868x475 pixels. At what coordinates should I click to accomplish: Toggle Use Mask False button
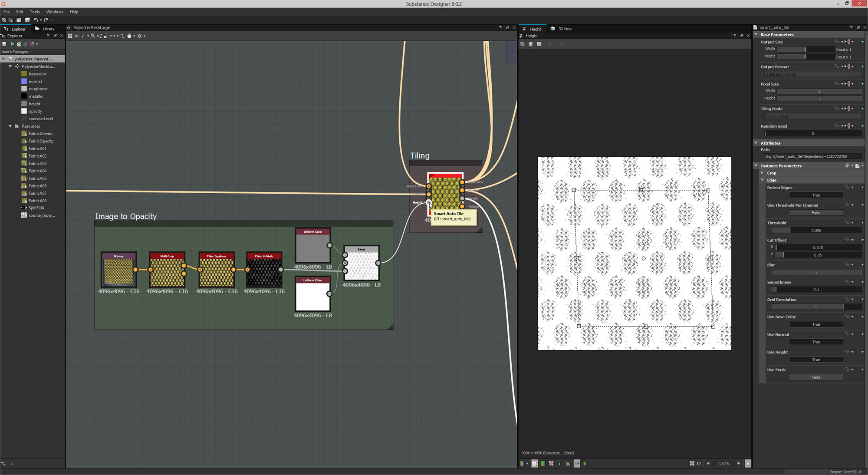(x=816, y=377)
